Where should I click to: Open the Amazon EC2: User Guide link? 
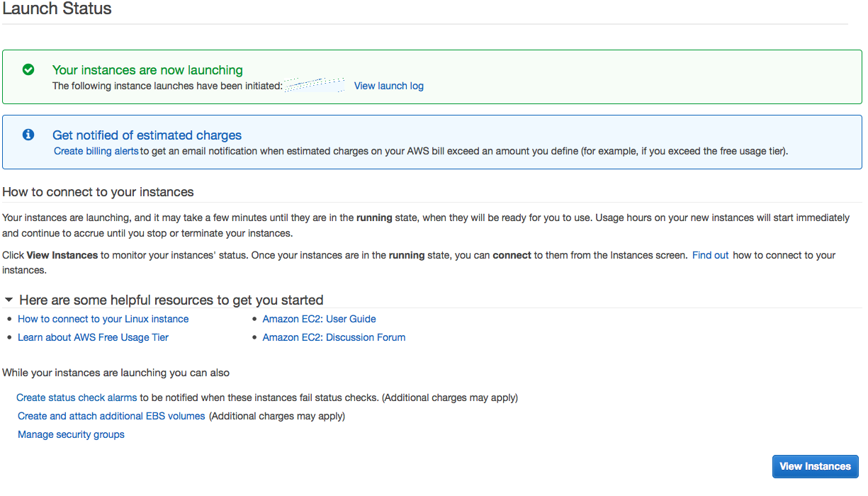point(319,319)
